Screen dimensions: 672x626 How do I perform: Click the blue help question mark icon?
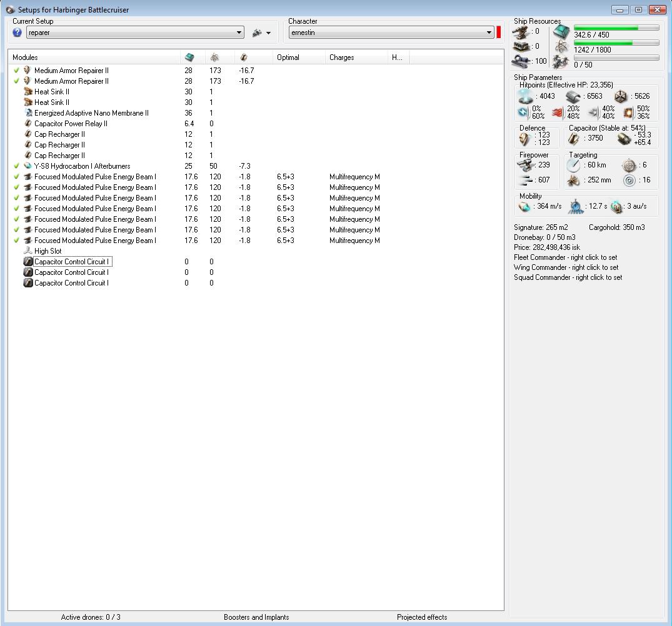17,32
